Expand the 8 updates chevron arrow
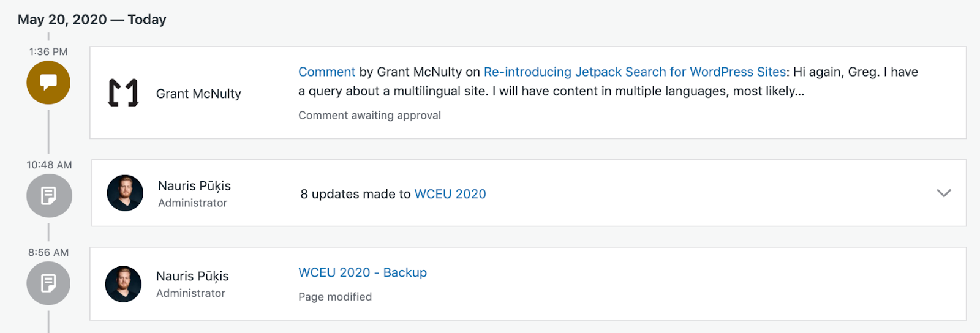 [944, 193]
